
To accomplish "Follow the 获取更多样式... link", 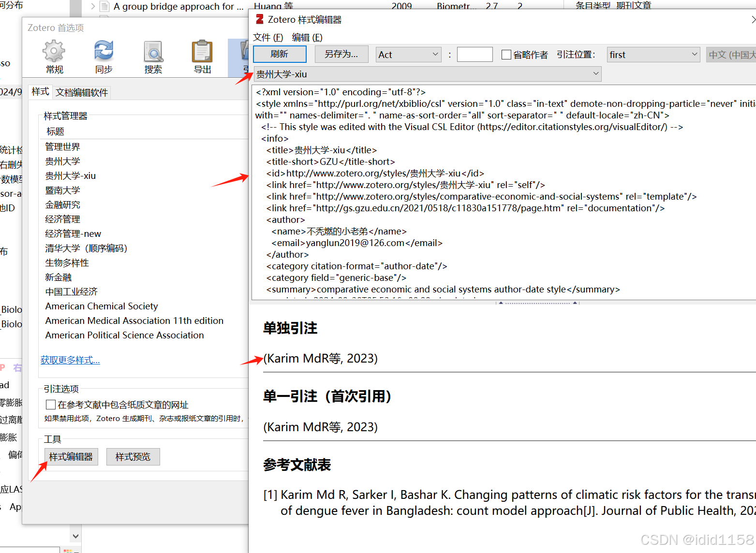I will pos(70,360).
